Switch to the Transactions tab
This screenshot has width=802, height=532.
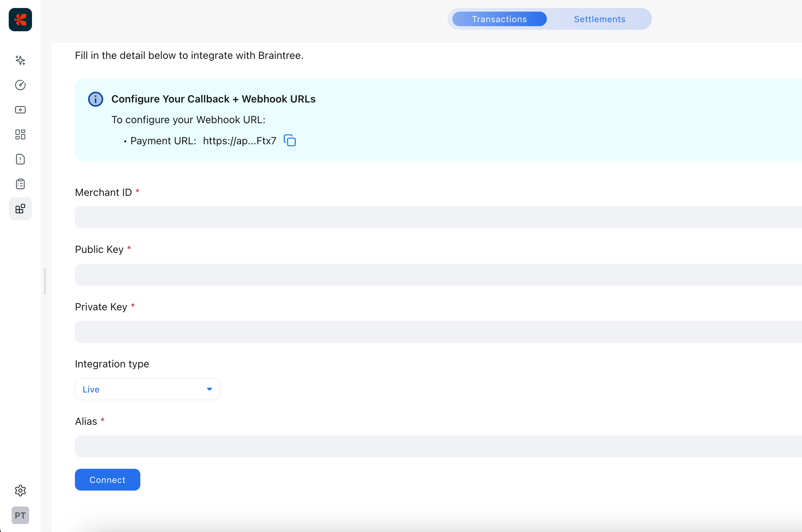[x=499, y=19]
